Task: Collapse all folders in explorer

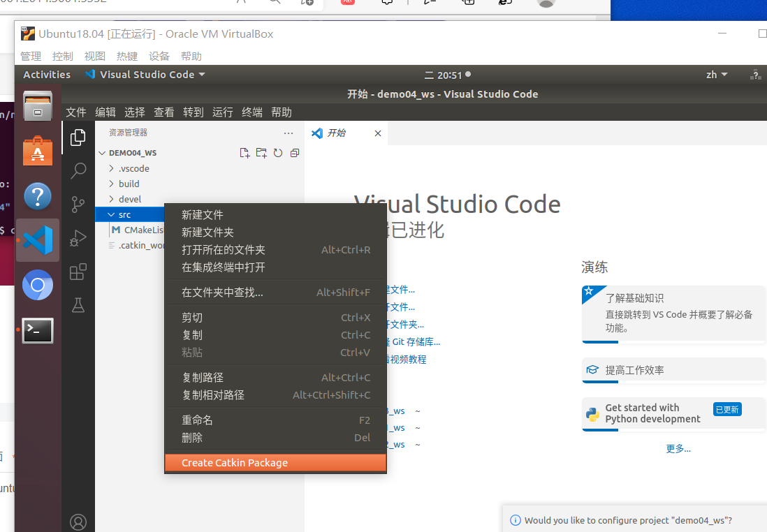Action: pos(295,153)
